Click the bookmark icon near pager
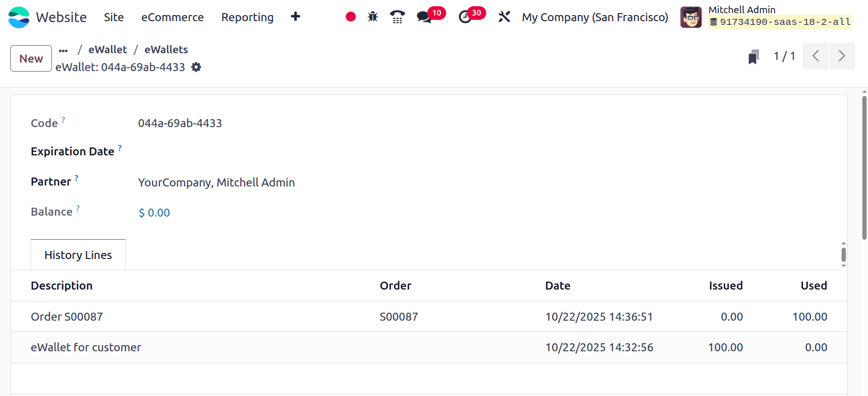The image size is (868, 396). pyautogui.click(x=753, y=57)
